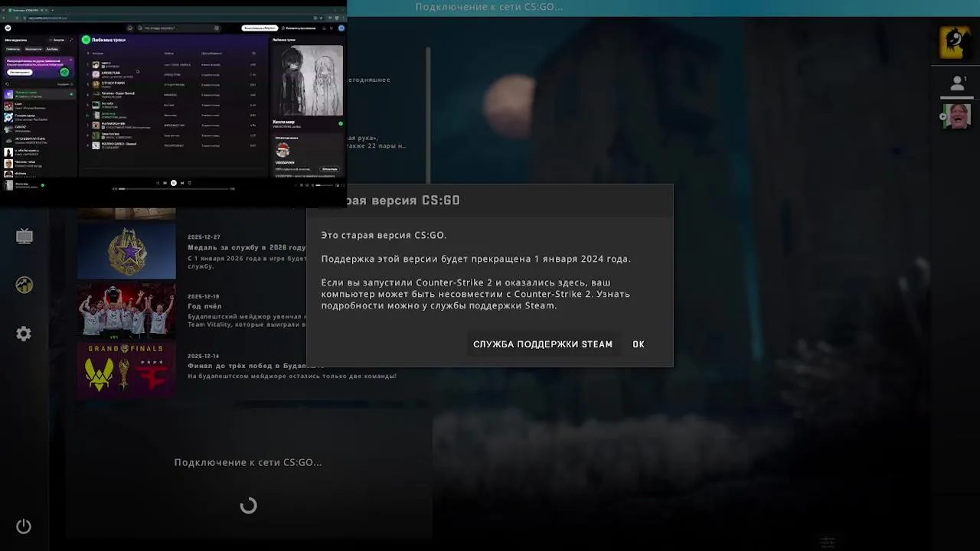Open Steam Support from the dialog
This screenshot has width=980, height=551.
pos(542,344)
